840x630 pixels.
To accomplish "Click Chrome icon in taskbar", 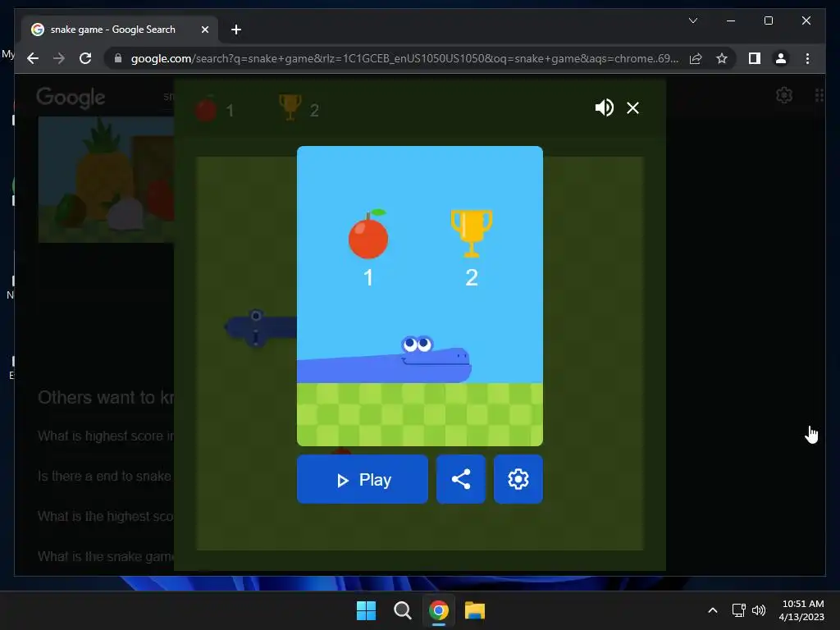I will click(x=439, y=610).
